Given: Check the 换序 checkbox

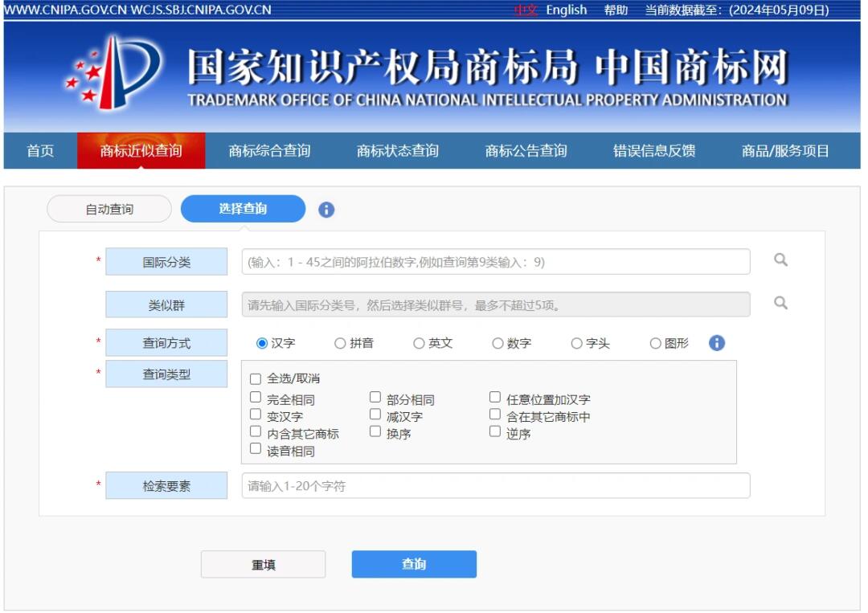Looking at the screenshot, I should [x=375, y=431].
